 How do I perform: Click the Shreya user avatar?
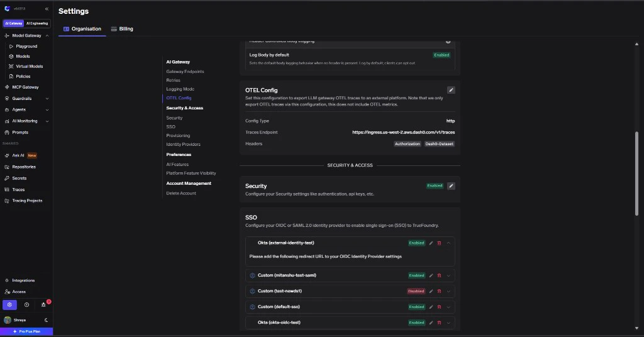pos(8,320)
